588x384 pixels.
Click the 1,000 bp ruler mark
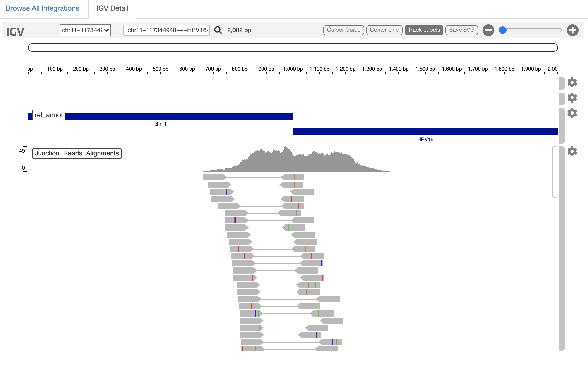point(293,69)
